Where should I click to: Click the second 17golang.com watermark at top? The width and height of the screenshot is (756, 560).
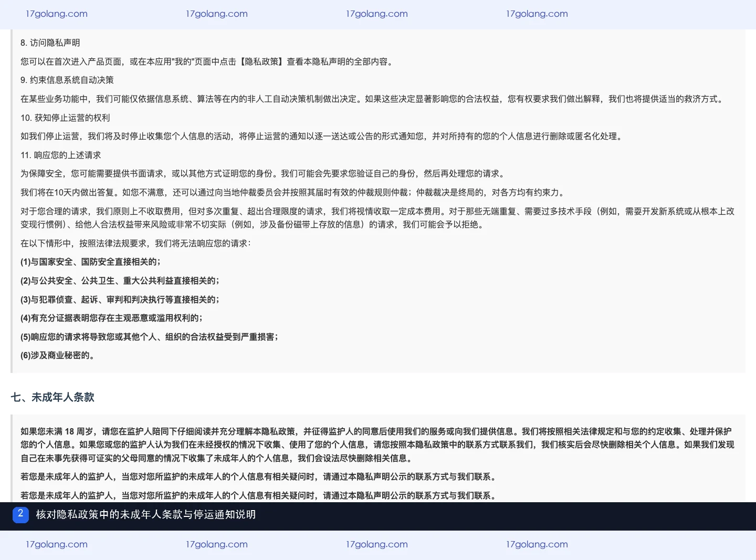217,14
